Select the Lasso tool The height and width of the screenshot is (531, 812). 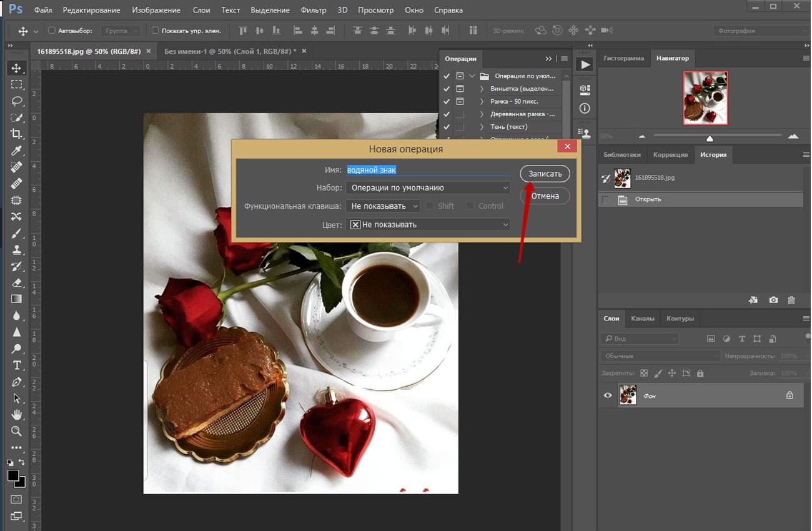[16, 101]
